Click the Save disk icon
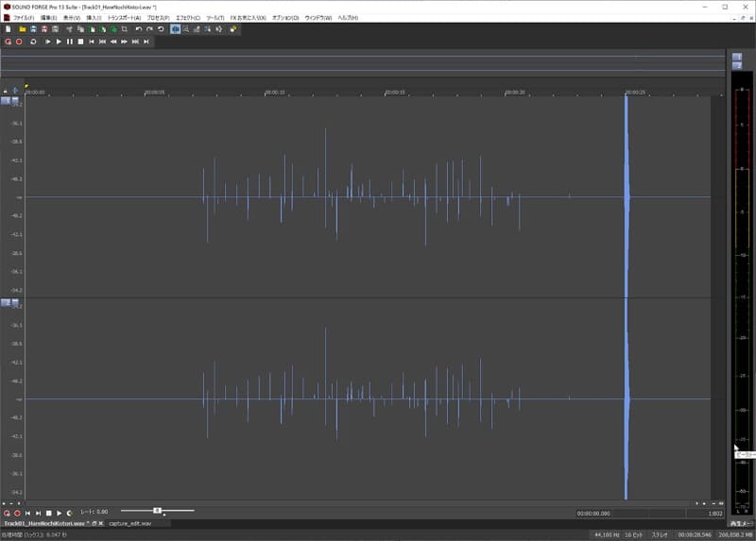 point(33,29)
